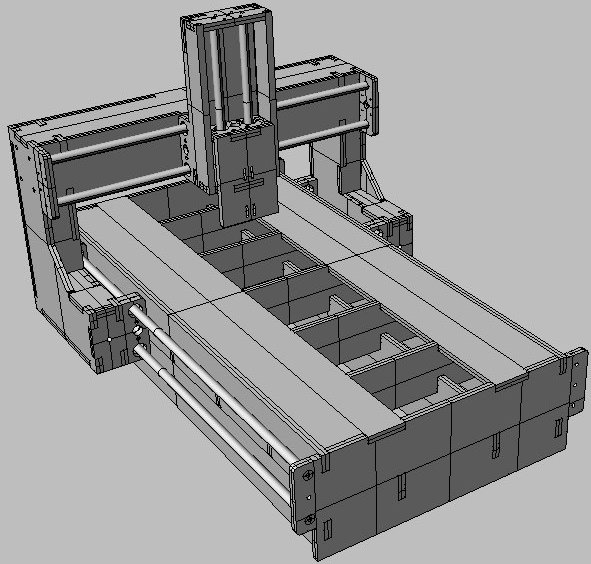Screen dimensions: 591x564
Task: Click the lower Phillips screw on the front-left bracket
Action: point(310,520)
